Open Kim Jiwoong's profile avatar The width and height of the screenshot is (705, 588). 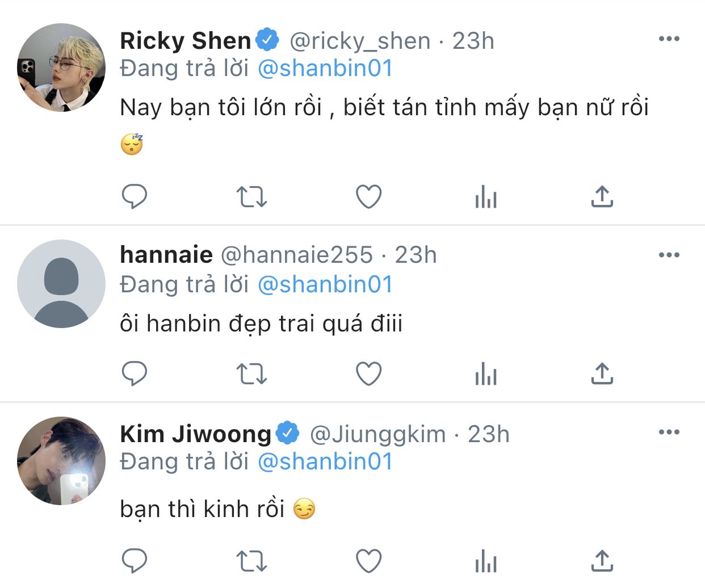(x=61, y=461)
